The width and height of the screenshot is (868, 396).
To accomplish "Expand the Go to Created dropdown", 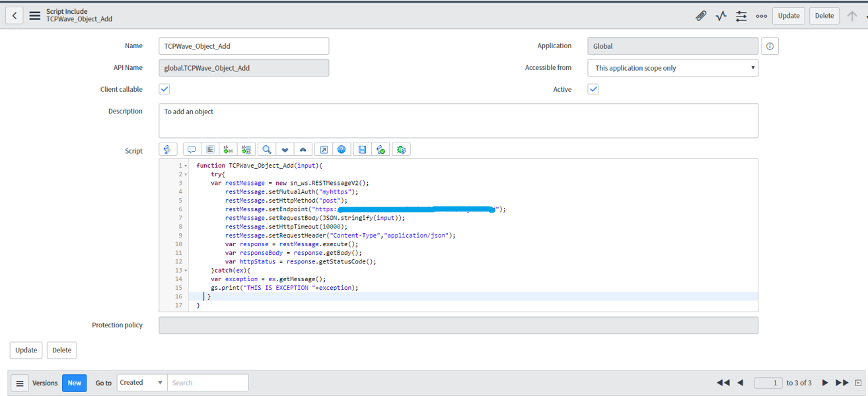I will click(x=141, y=383).
